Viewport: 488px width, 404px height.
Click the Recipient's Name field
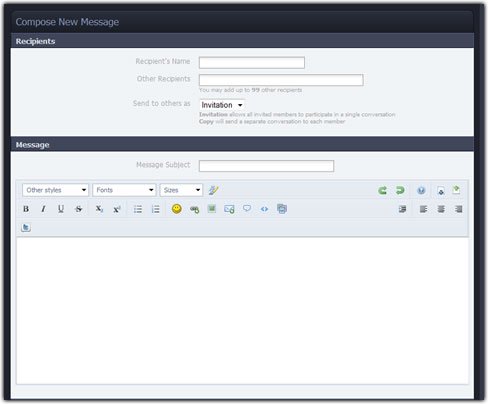(x=252, y=63)
